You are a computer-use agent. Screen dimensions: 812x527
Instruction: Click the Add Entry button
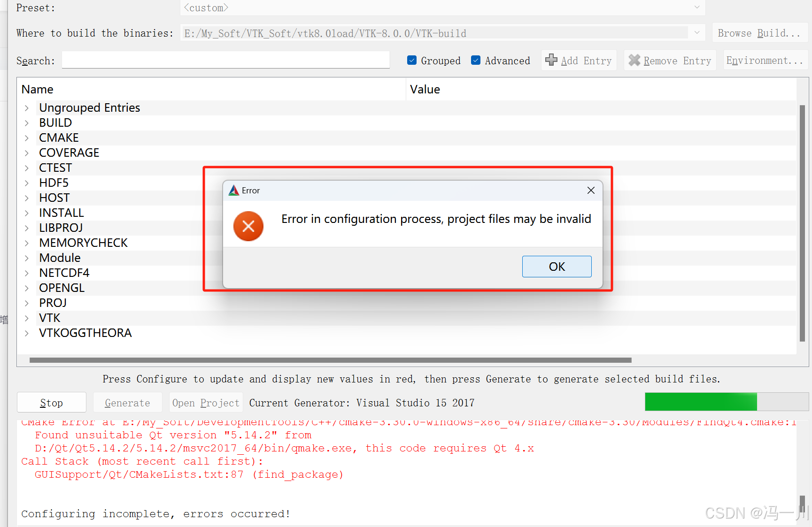pos(579,60)
